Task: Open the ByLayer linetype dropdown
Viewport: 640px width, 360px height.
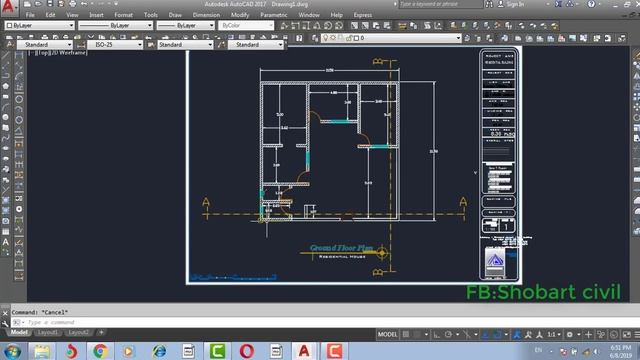Action: pyautogui.click(x=116, y=25)
